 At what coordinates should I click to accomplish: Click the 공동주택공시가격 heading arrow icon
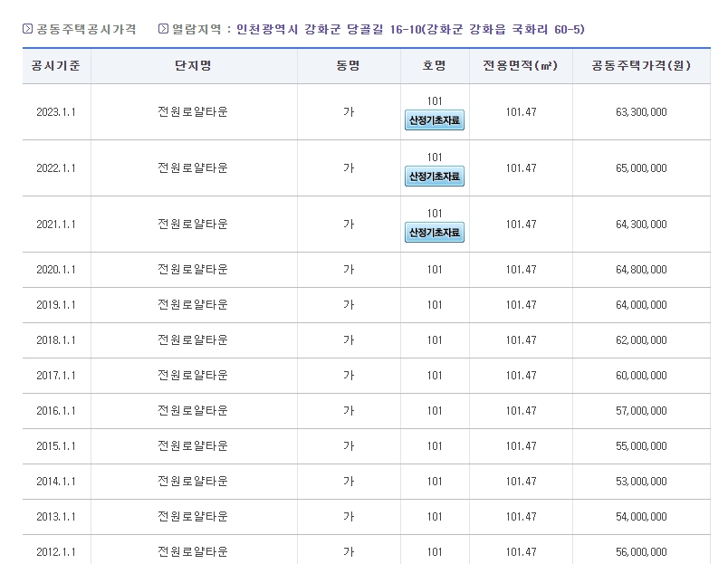coord(27,29)
